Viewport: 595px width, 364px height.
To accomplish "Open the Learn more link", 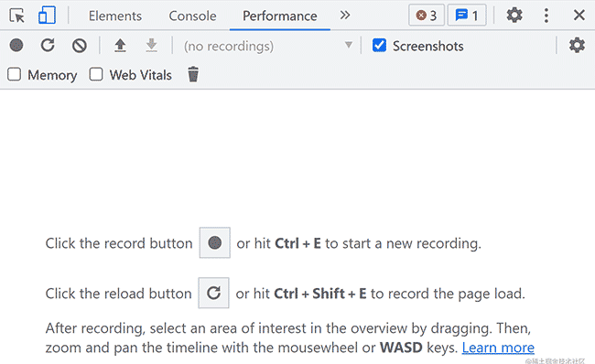I will [498, 348].
